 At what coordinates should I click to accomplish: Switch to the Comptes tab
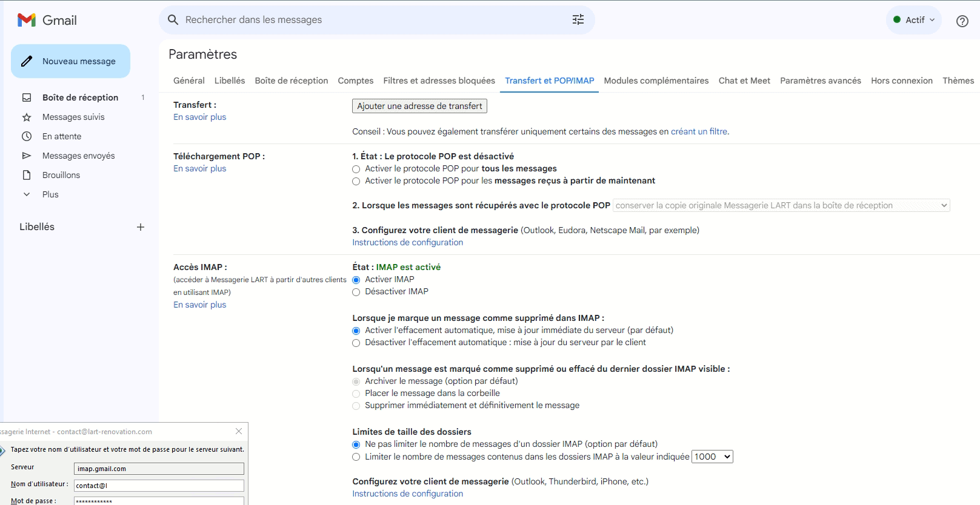pyautogui.click(x=356, y=81)
